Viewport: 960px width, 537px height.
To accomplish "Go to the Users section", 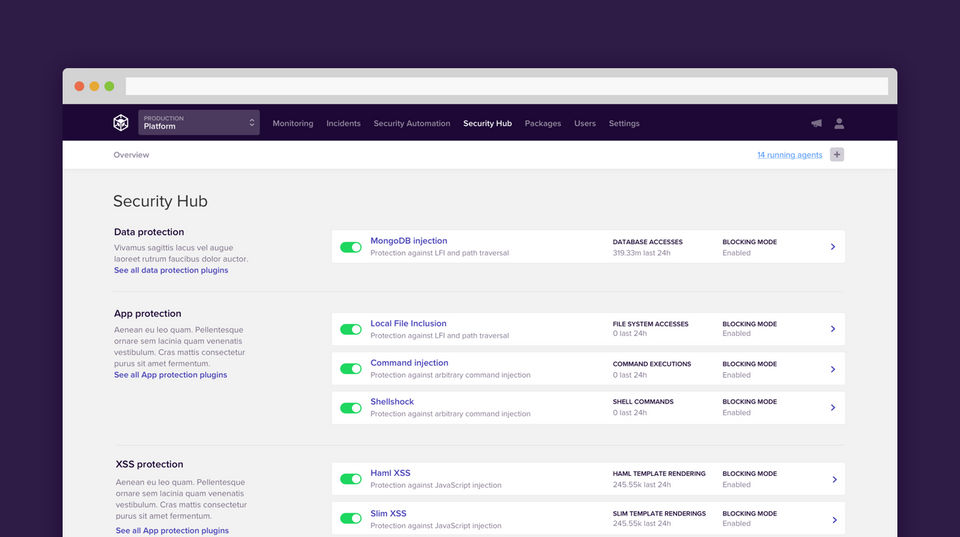I will [585, 123].
